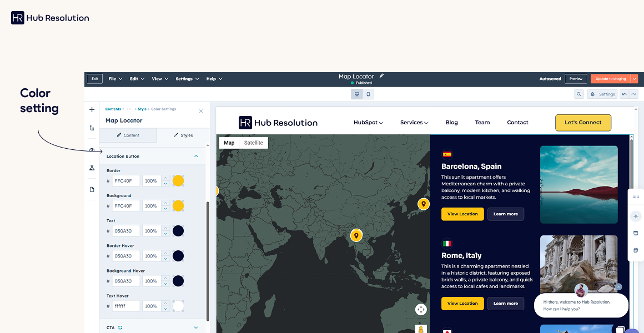Open the File menu
The width and height of the screenshot is (644, 333).
coord(115,79)
